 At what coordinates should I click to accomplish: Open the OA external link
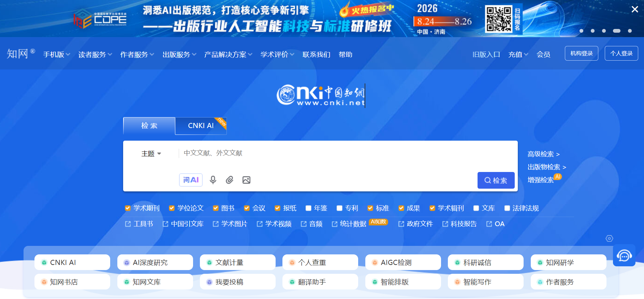coord(496,224)
